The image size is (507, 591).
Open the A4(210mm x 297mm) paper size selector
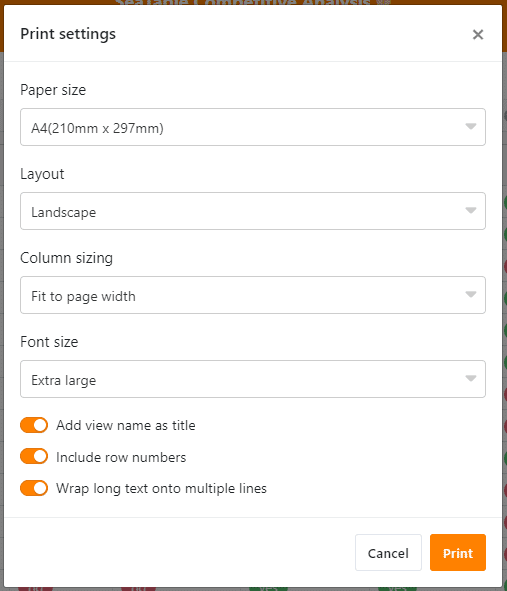[x=253, y=127]
